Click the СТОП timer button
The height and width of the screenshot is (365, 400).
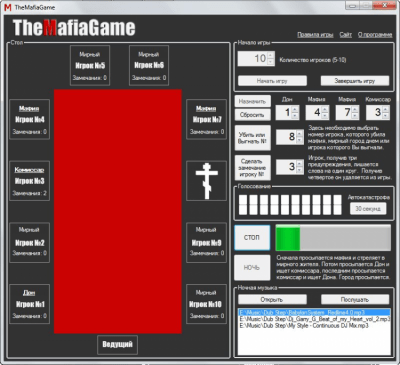pos(252,237)
